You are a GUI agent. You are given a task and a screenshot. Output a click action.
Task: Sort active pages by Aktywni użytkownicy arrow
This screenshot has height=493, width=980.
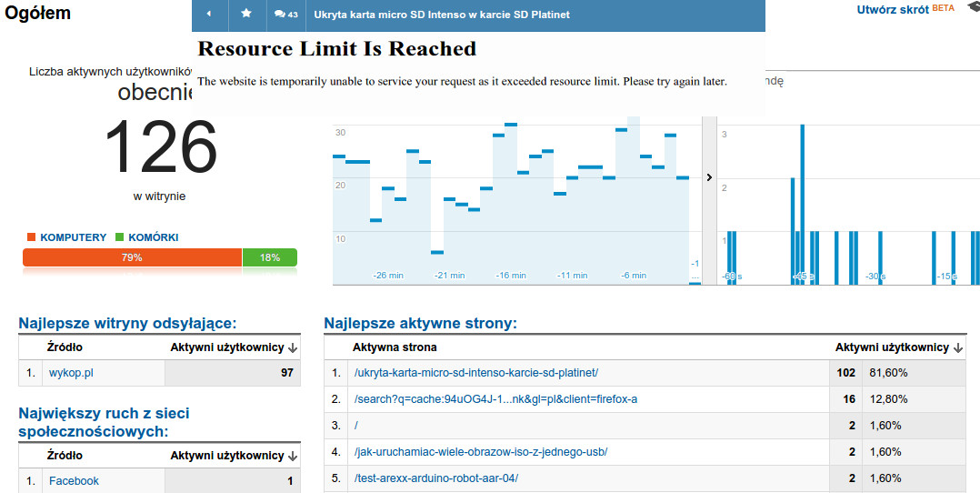(x=957, y=347)
